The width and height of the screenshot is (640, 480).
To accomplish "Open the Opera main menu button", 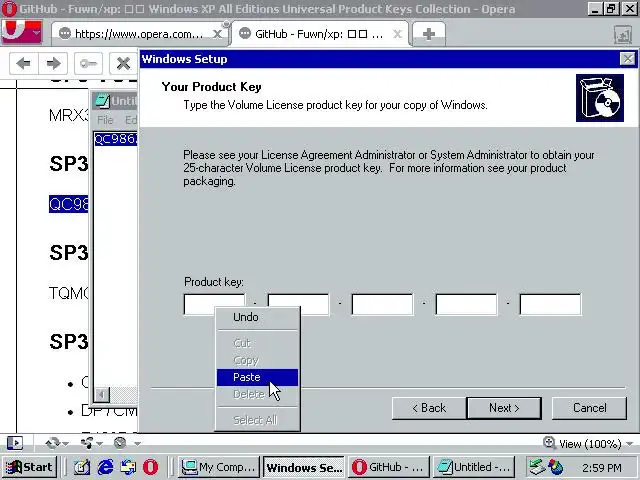I will point(22,32).
